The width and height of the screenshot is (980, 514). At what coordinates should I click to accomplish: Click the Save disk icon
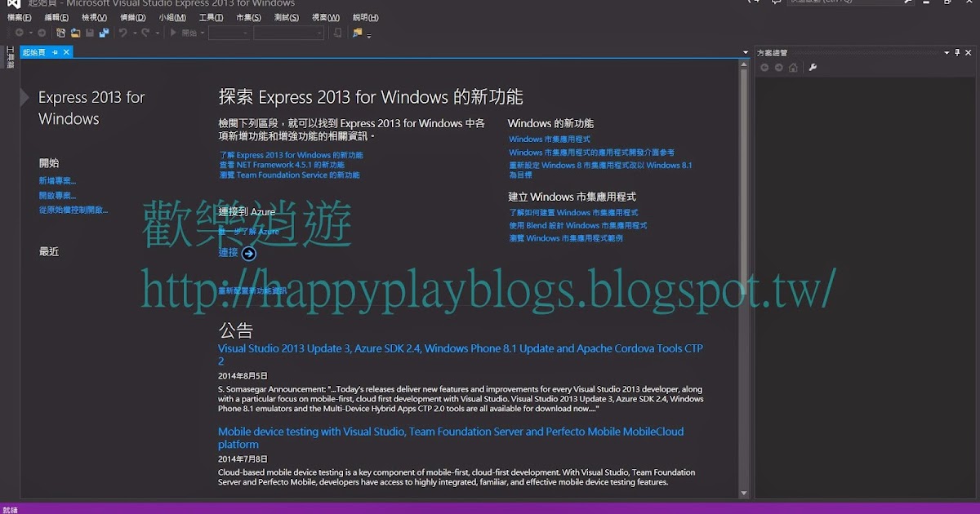pyautogui.click(x=90, y=33)
